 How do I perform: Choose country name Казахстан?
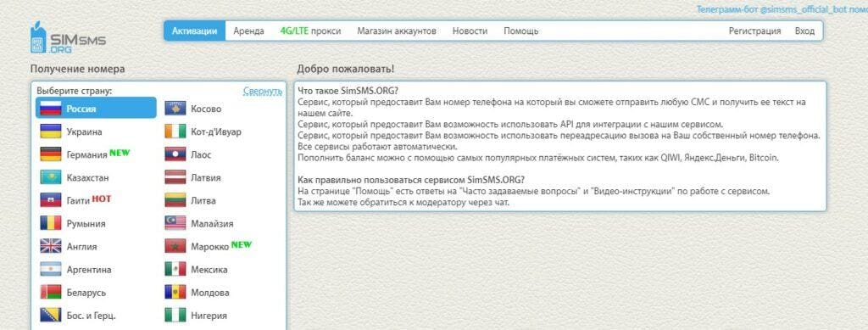[x=87, y=178]
